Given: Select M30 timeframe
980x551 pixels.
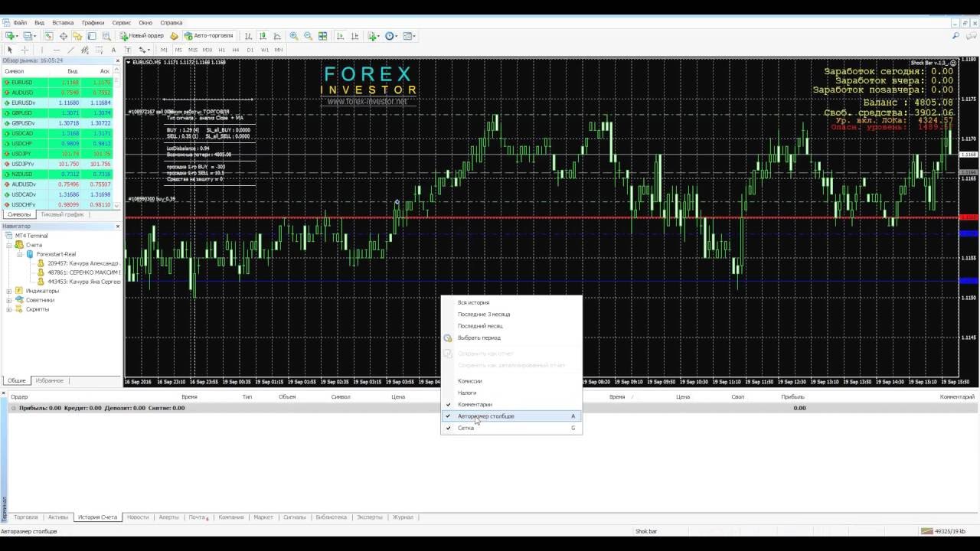Looking at the screenshot, I should 207,50.
